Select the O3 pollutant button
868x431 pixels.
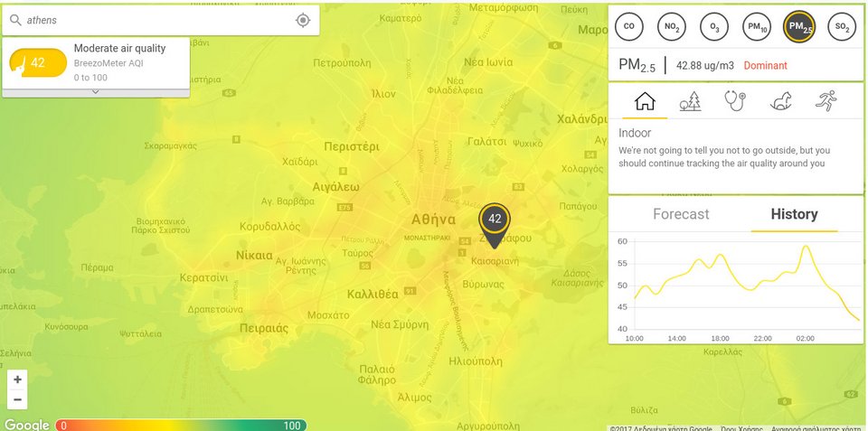714,26
